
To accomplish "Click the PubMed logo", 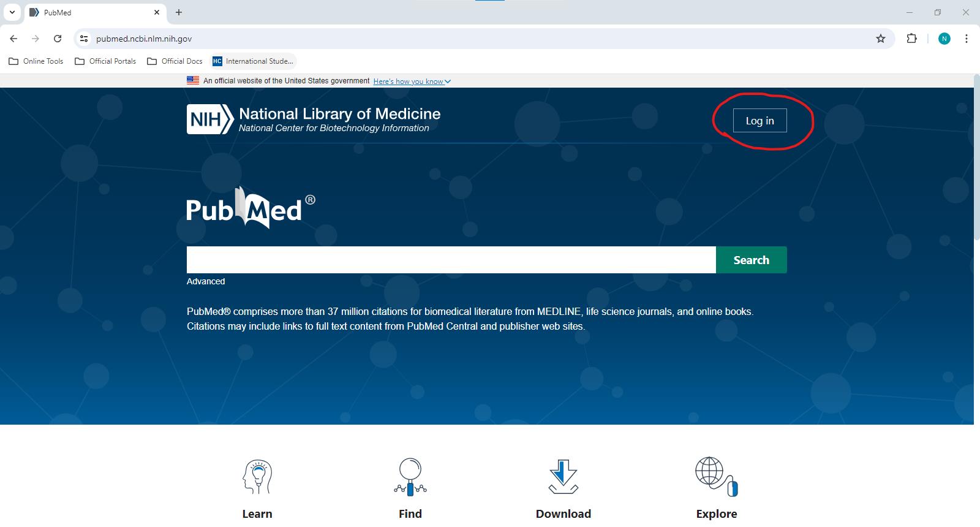I will click(251, 208).
